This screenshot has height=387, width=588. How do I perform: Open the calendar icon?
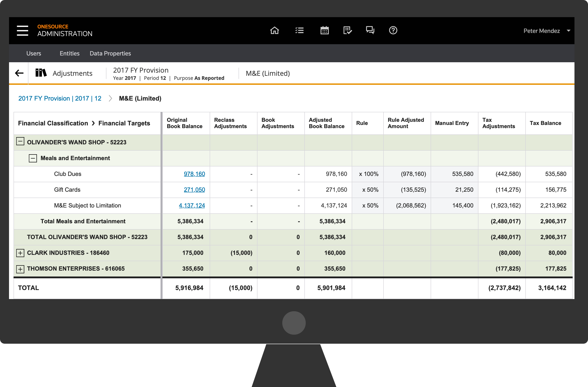(324, 30)
